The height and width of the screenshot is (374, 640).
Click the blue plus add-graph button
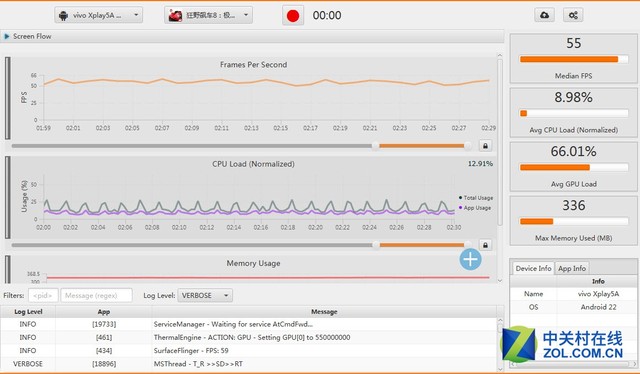click(470, 259)
